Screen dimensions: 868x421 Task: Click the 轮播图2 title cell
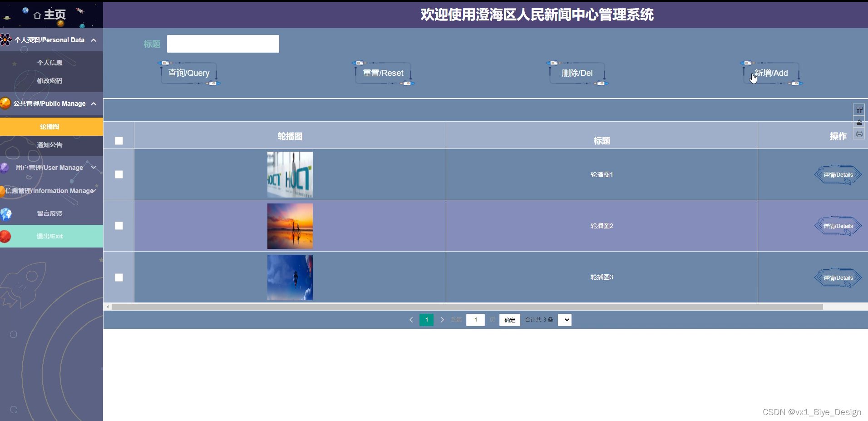(602, 226)
